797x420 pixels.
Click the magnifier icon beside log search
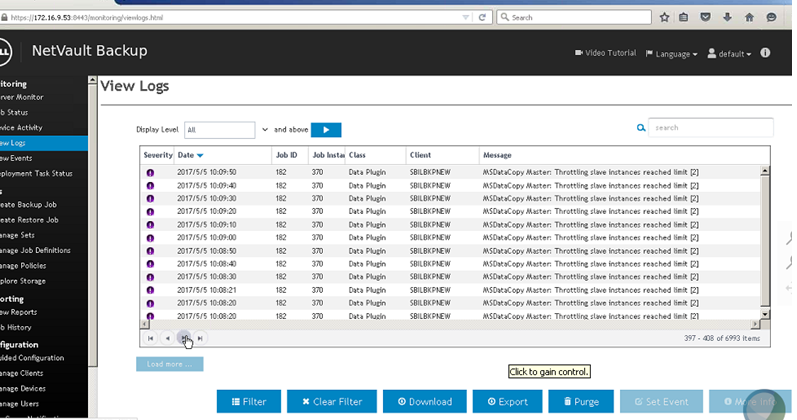point(641,128)
